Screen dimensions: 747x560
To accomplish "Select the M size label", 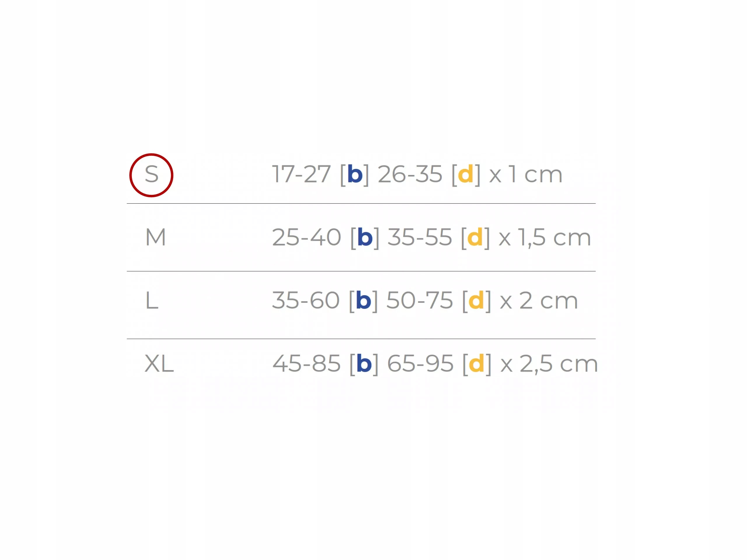I will (x=155, y=237).
